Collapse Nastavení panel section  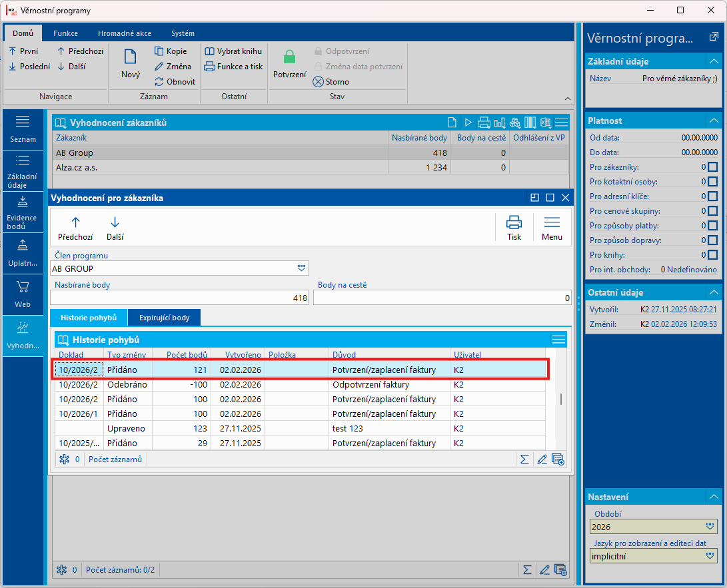(714, 497)
